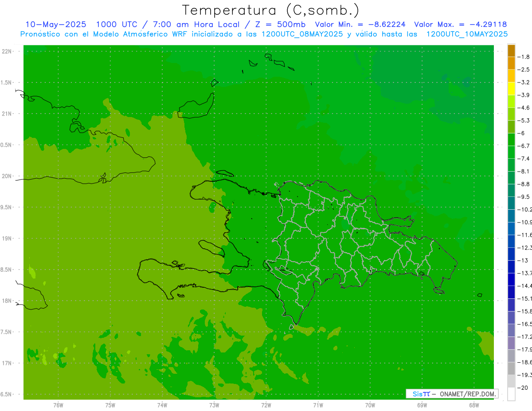This screenshot has width=532, height=411.
Task: Select the bright yellow swatch between -3.2 and -3.9
Action: click(511, 89)
